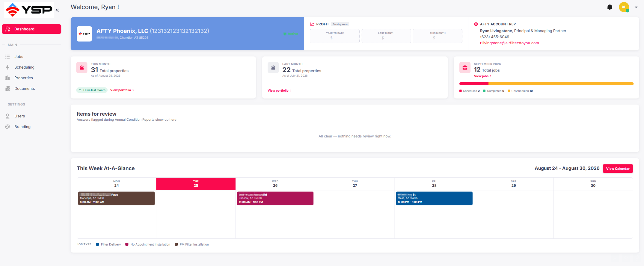
Task: Click the Scheduling lightning icon
Action: tap(8, 67)
